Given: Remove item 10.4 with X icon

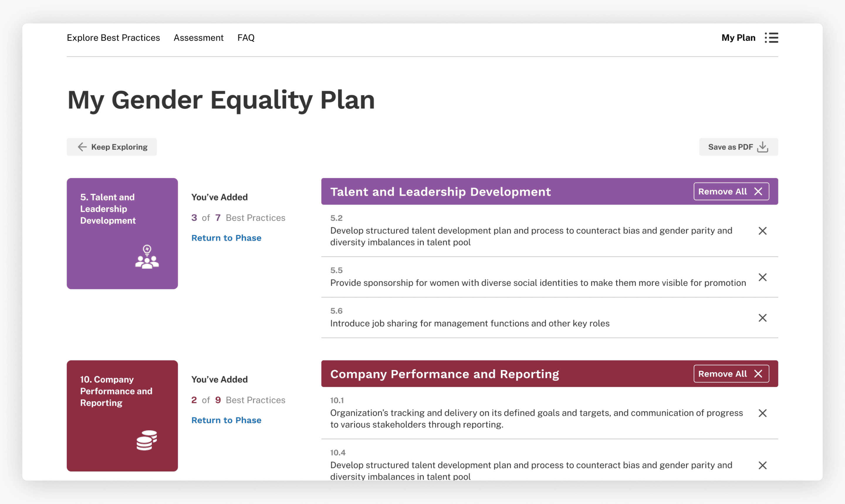Looking at the screenshot, I should tap(763, 466).
